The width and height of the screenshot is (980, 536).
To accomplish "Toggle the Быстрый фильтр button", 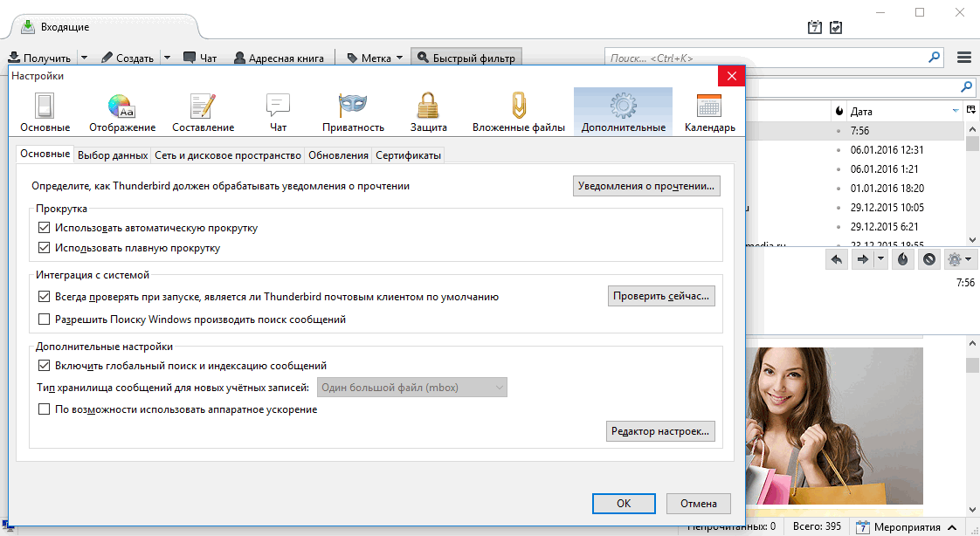I will point(466,58).
